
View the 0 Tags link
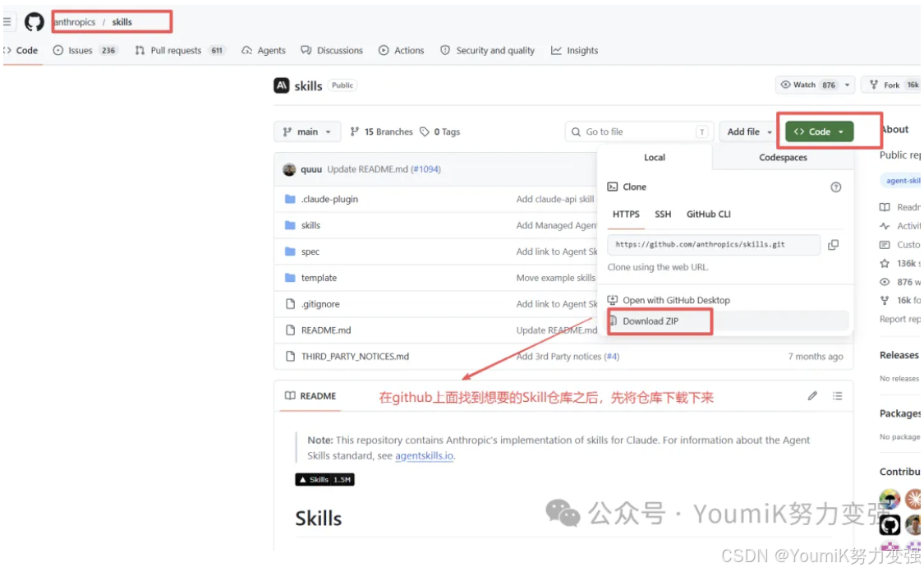[439, 131]
